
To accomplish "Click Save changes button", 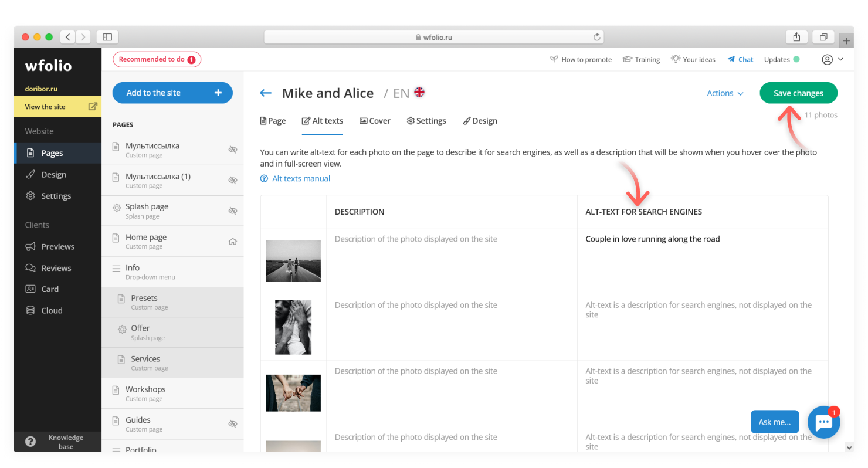I will pos(798,93).
